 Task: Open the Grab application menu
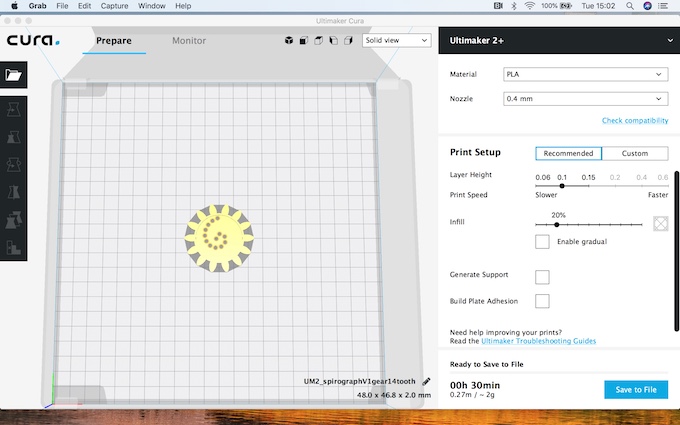tap(38, 6)
